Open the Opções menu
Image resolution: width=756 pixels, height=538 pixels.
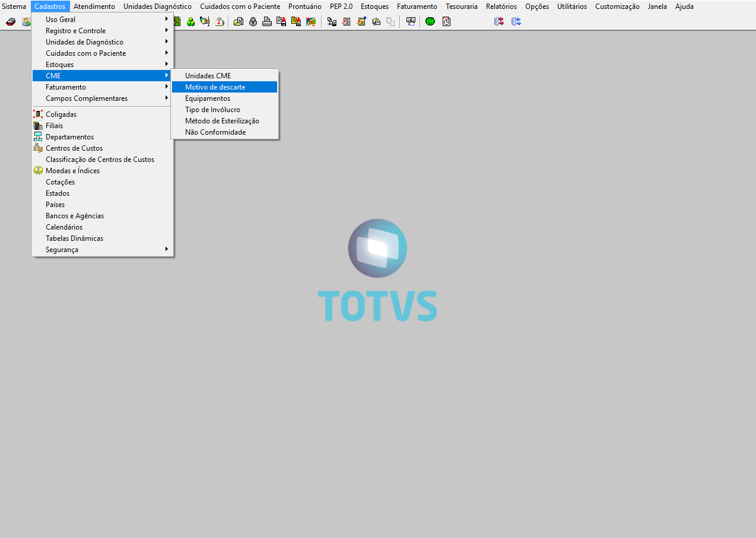point(537,7)
